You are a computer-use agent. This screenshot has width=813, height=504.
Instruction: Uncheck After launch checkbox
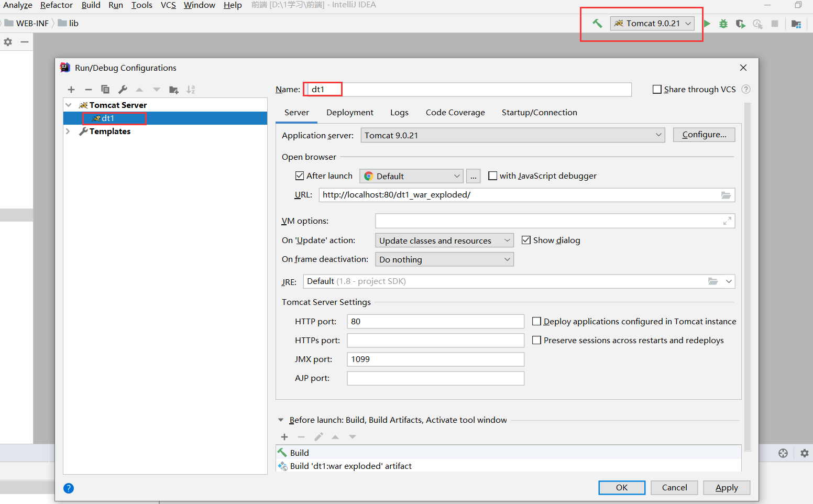pyautogui.click(x=300, y=176)
